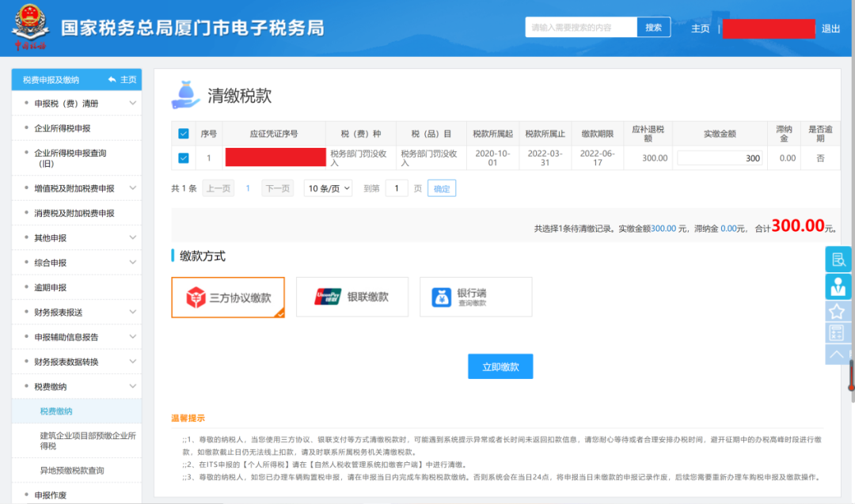855x504 pixels.
Task: Click the 应征凭证序号 column header
Action: coord(274,134)
